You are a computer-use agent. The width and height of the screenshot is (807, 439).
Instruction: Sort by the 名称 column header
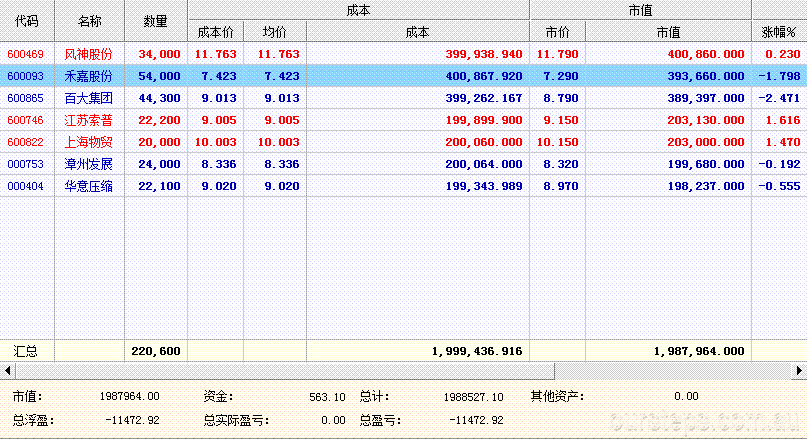click(x=90, y=21)
